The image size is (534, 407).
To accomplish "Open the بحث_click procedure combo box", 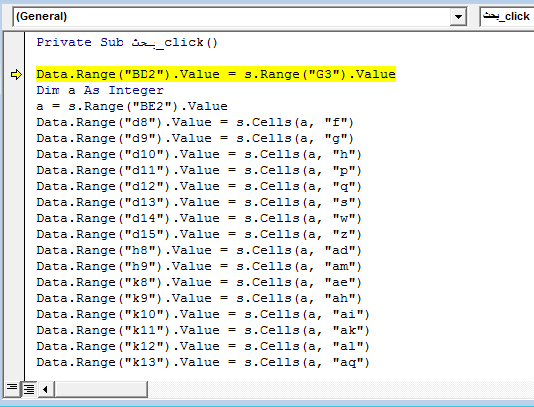I will (507, 16).
